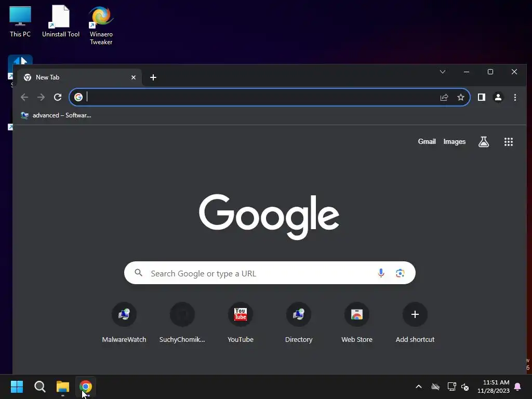
Task: Maximize the Chrome window
Action: (x=490, y=72)
